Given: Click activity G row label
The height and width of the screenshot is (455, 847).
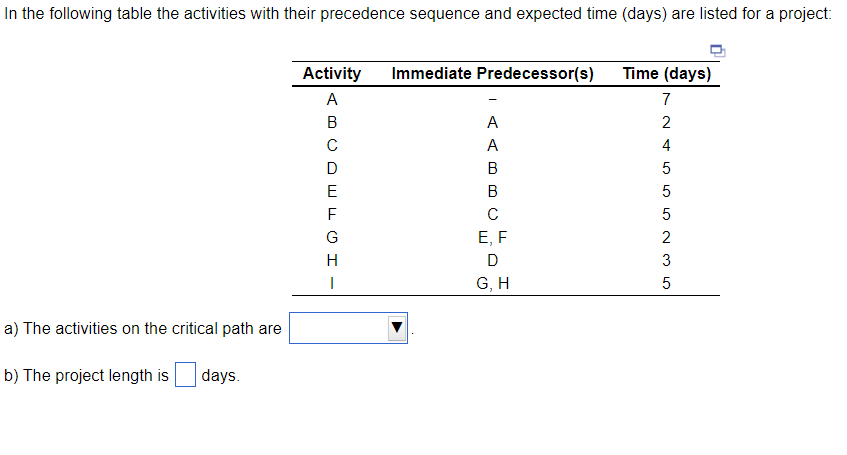Looking at the screenshot, I should pos(332,237).
